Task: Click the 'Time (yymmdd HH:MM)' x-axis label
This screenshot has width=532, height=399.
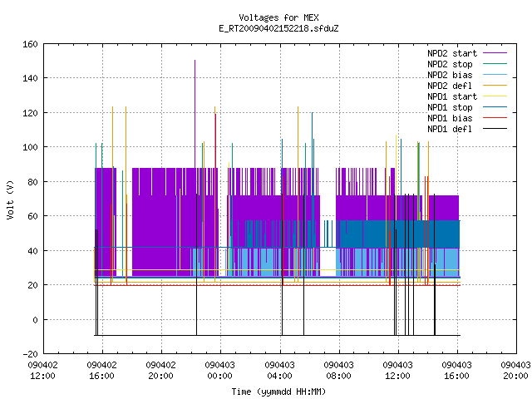Action: (278, 392)
